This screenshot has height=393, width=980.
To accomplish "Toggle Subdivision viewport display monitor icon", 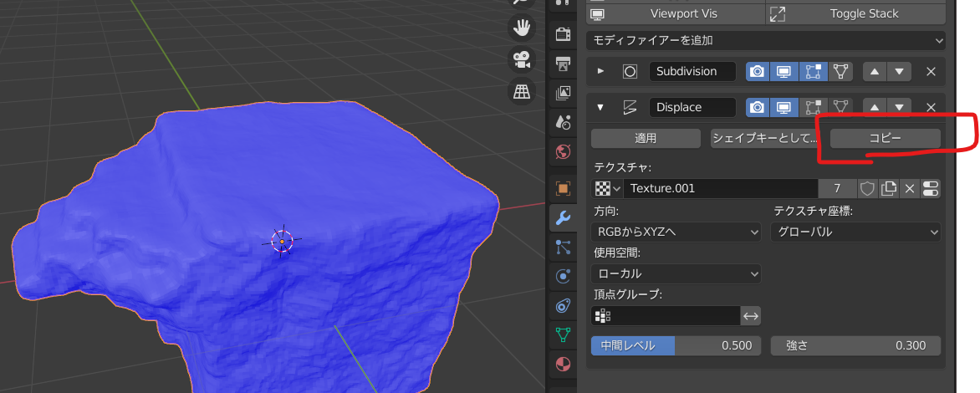I will [x=784, y=71].
